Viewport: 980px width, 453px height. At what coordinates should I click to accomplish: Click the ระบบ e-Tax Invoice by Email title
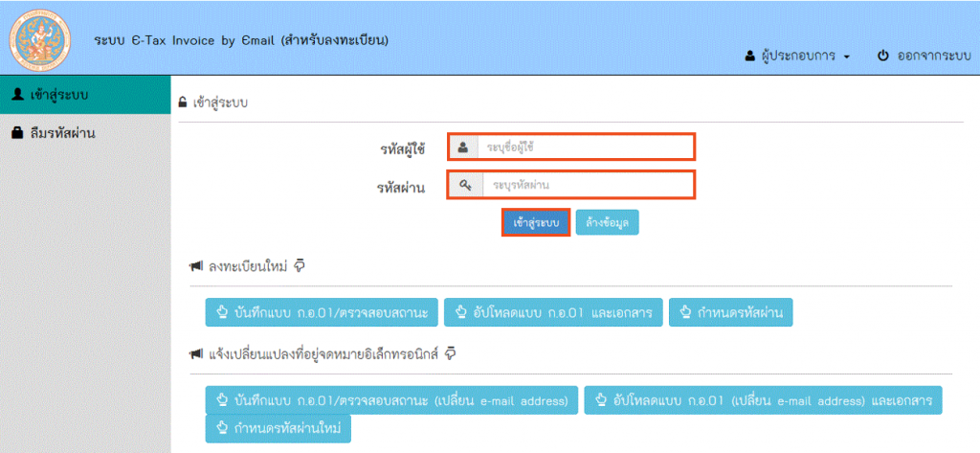click(241, 41)
